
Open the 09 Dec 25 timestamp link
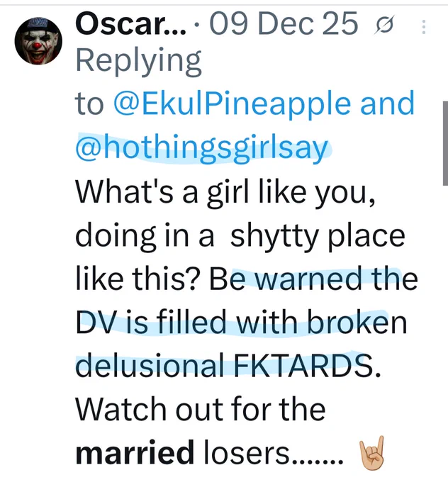pos(284,23)
